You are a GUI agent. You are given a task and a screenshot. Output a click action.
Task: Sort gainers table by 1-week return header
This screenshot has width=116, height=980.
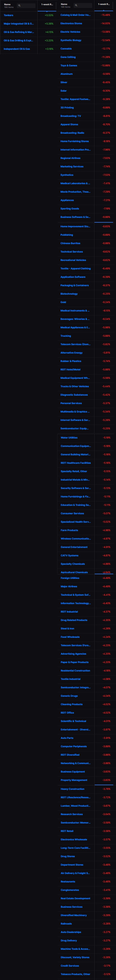coord(47,4)
